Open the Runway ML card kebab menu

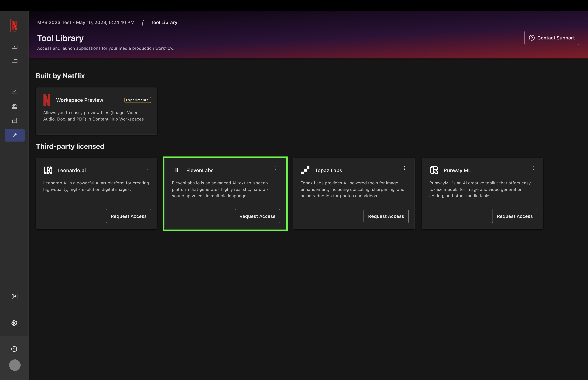tap(533, 168)
